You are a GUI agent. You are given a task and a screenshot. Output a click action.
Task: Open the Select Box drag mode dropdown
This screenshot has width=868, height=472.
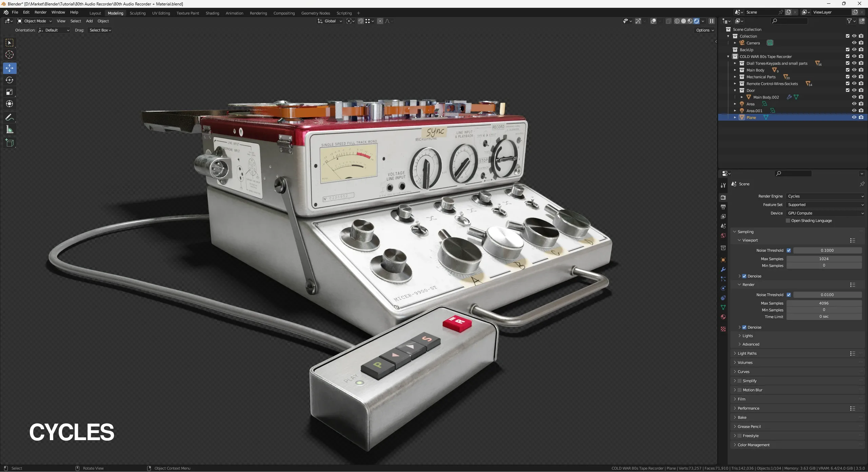click(x=99, y=30)
